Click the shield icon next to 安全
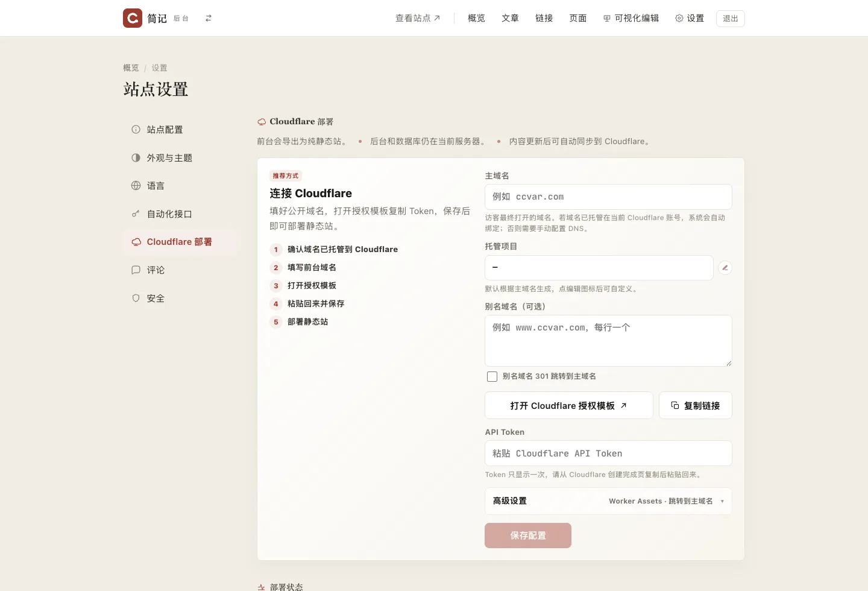 (x=136, y=299)
